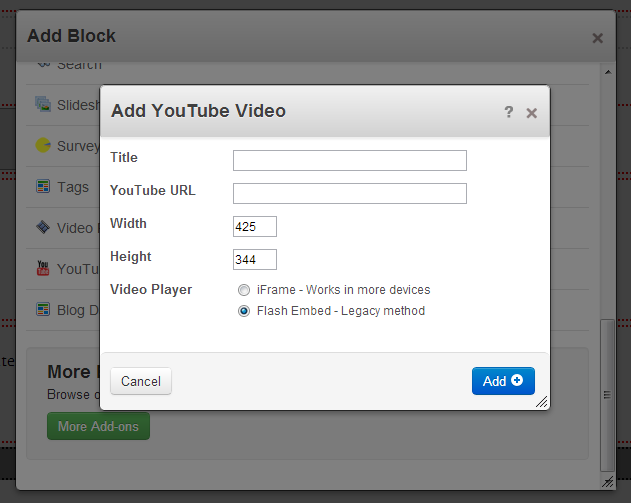Screen dimensions: 631x503
Task: Click the blue Add button
Action: (x=503, y=381)
